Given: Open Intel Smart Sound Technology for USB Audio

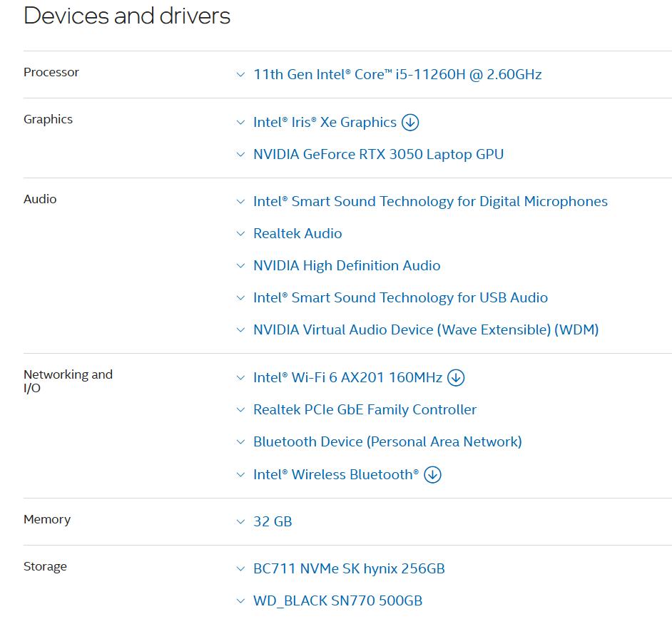Looking at the screenshot, I should point(400,298).
